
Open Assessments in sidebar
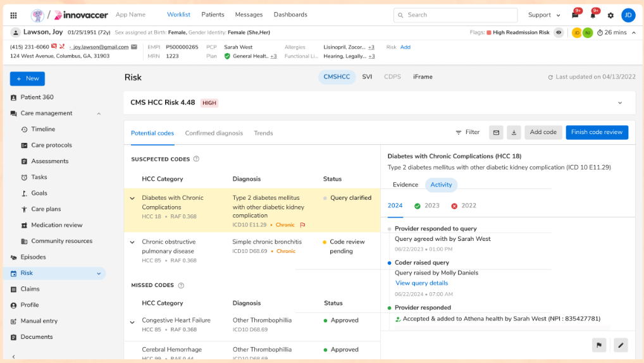(50, 161)
